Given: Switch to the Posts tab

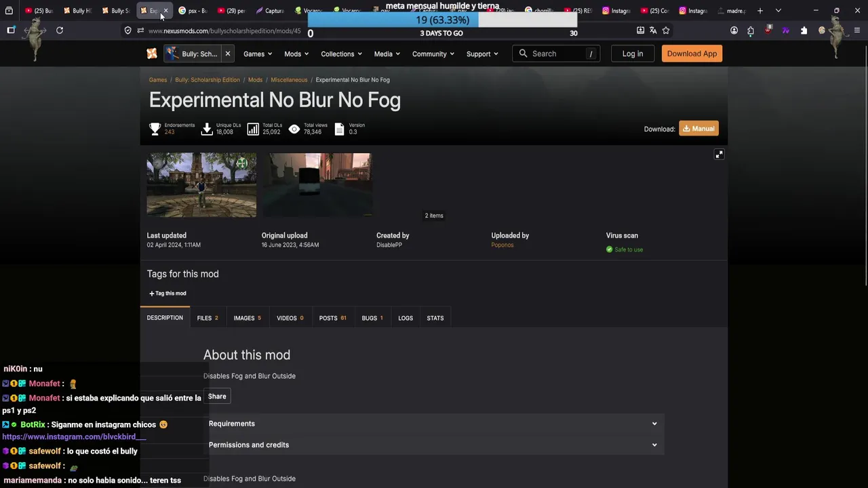Looking at the screenshot, I should pos(332,318).
